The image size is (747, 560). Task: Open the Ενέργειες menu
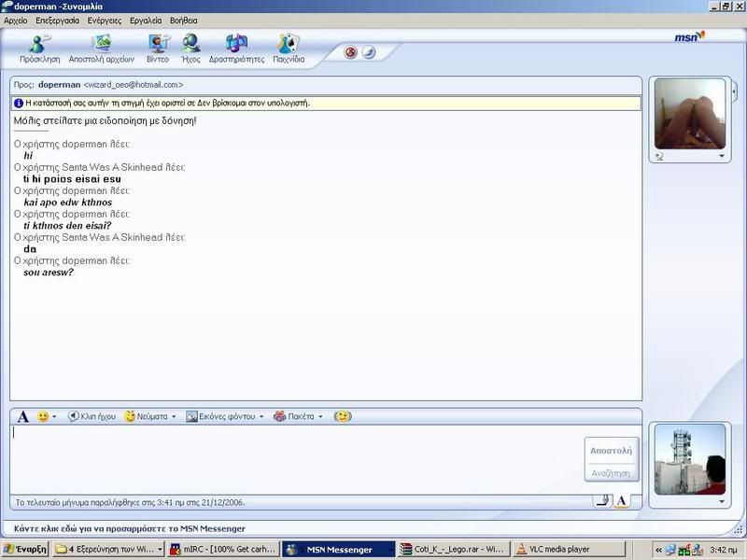click(x=105, y=21)
